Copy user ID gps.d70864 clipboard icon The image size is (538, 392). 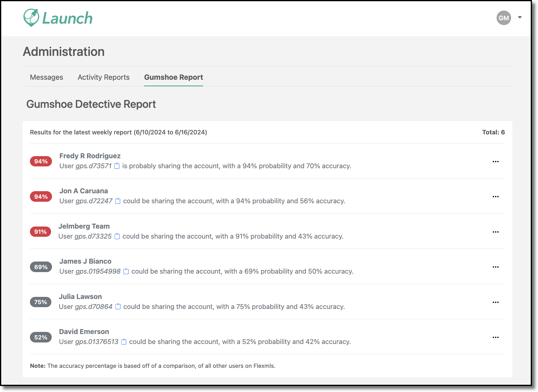(x=118, y=307)
